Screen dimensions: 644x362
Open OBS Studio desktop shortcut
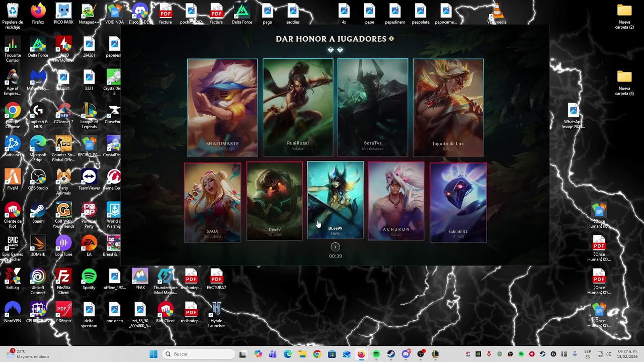click(x=38, y=180)
